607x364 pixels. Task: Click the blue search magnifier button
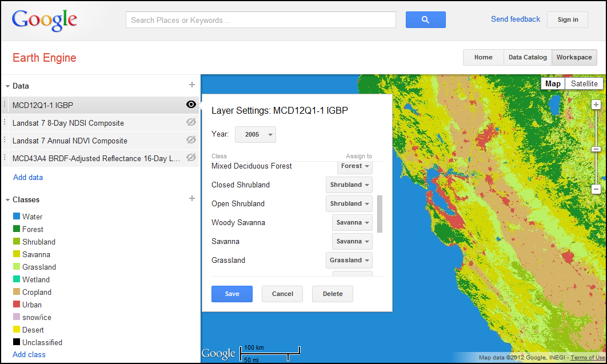click(425, 20)
